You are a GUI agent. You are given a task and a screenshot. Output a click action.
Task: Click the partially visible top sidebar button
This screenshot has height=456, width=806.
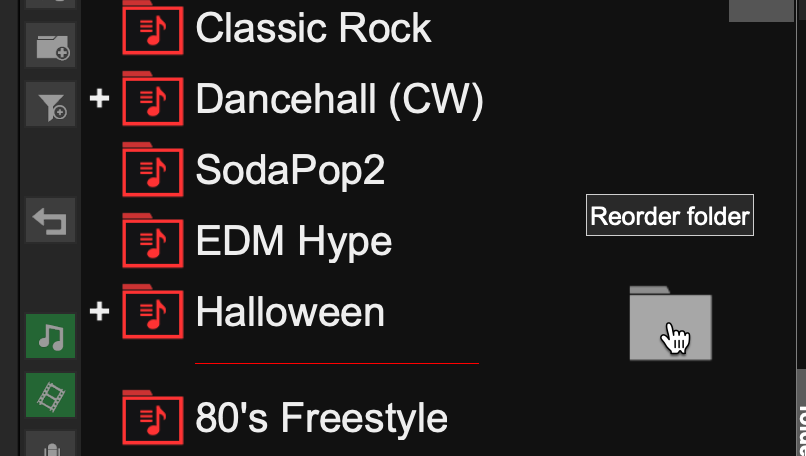(50, 4)
